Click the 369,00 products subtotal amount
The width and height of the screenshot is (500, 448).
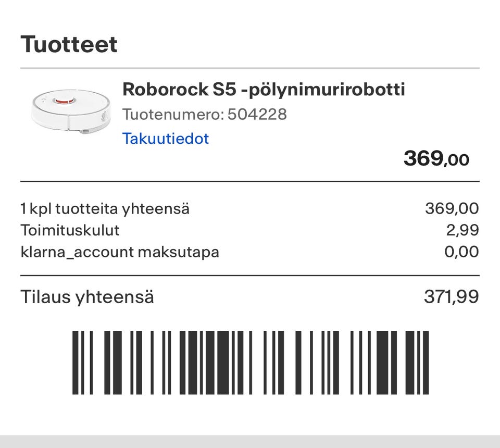point(452,209)
